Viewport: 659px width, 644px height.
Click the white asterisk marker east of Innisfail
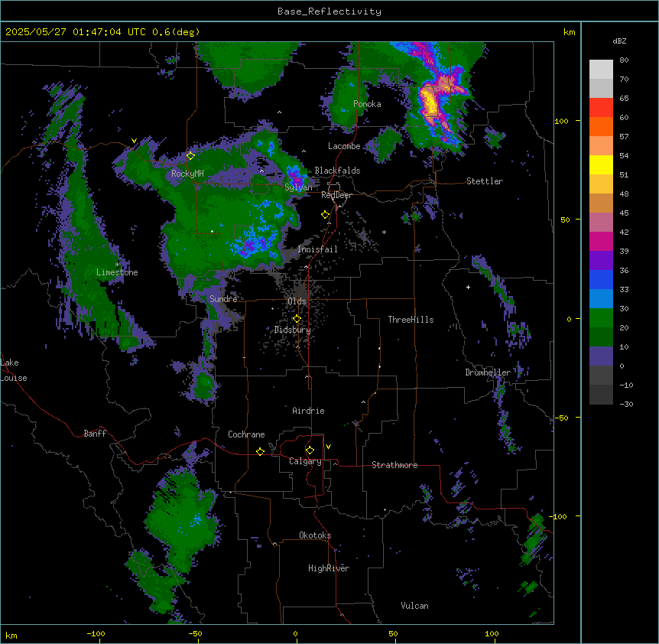[384, 232]
